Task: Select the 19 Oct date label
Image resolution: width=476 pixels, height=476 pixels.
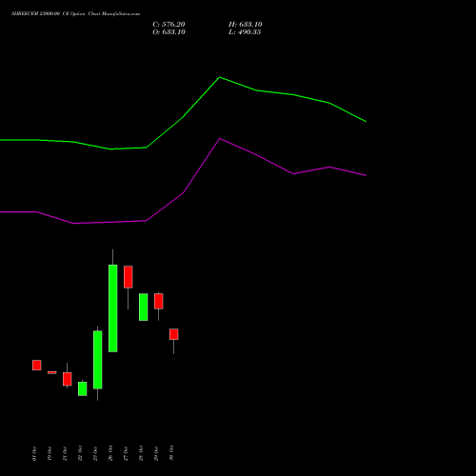Action: pyautogui.click(x=50, y=453)
